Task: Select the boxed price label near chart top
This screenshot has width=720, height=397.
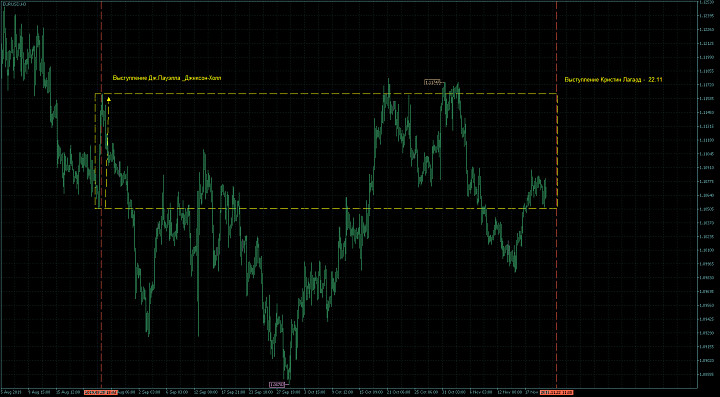Action: coord(433,83)
